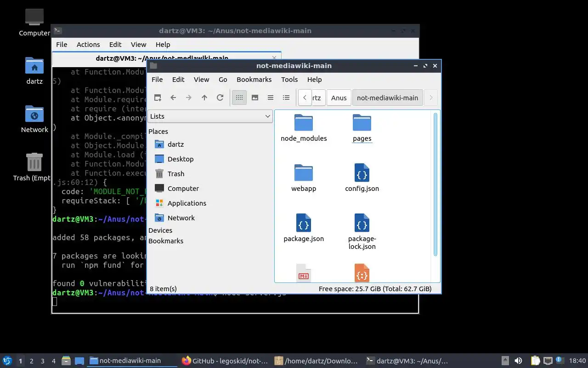Go forward in file manager history

point(189,98)
